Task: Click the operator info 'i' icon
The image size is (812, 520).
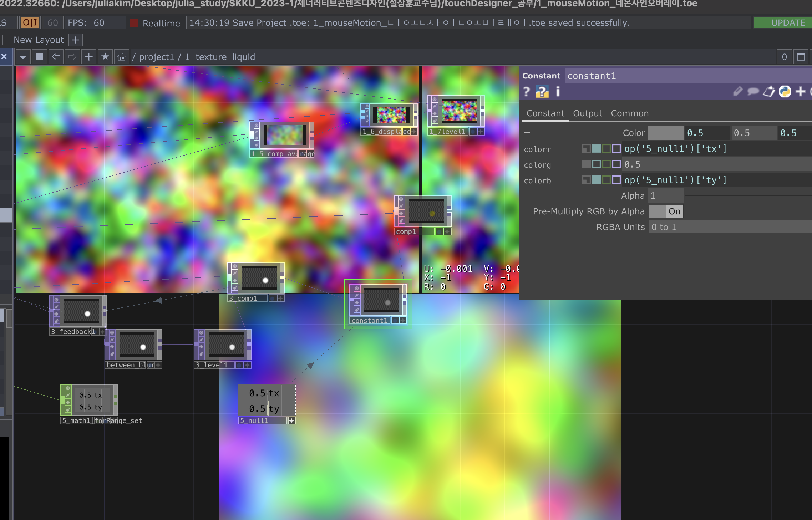Action: pos(558,92)
